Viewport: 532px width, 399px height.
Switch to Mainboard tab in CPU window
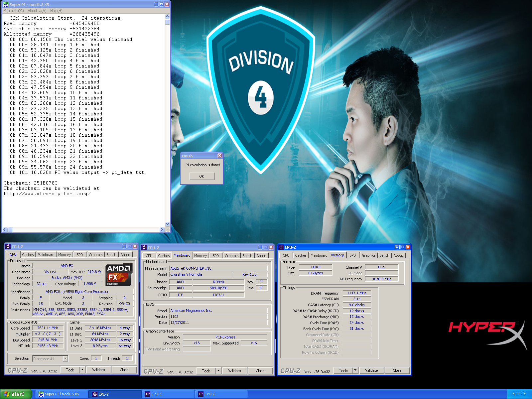tap(46, 255)
